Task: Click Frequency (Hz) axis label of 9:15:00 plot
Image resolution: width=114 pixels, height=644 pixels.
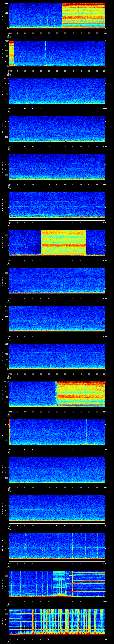Action: (x=3, y=280)
